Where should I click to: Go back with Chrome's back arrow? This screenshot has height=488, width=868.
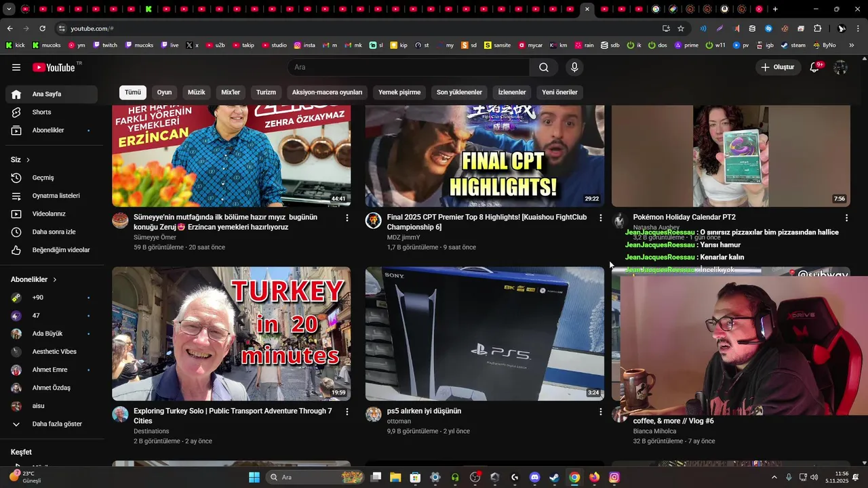tap(9, 28)
